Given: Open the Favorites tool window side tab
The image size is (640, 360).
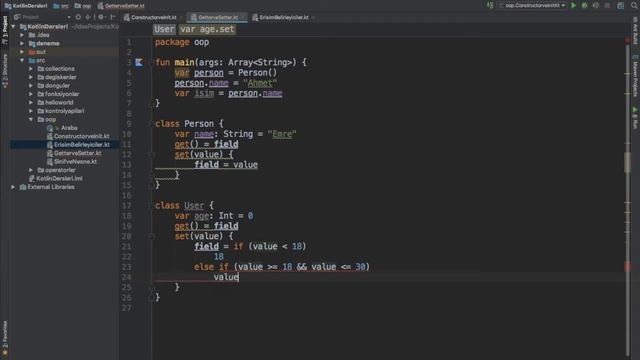Looking at the screenshot, I should click(x=5, y=338).
